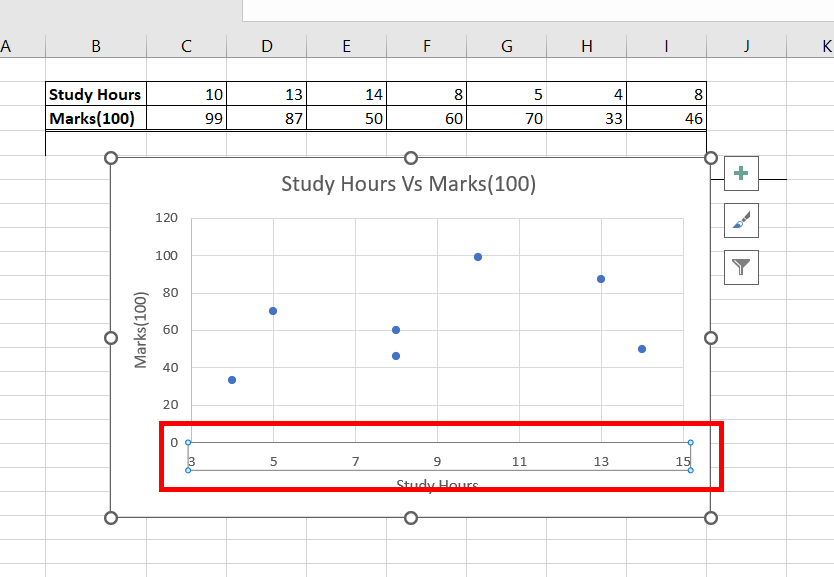834x577 pixels.
Task: Select column G header
Action: pos(507,46)
